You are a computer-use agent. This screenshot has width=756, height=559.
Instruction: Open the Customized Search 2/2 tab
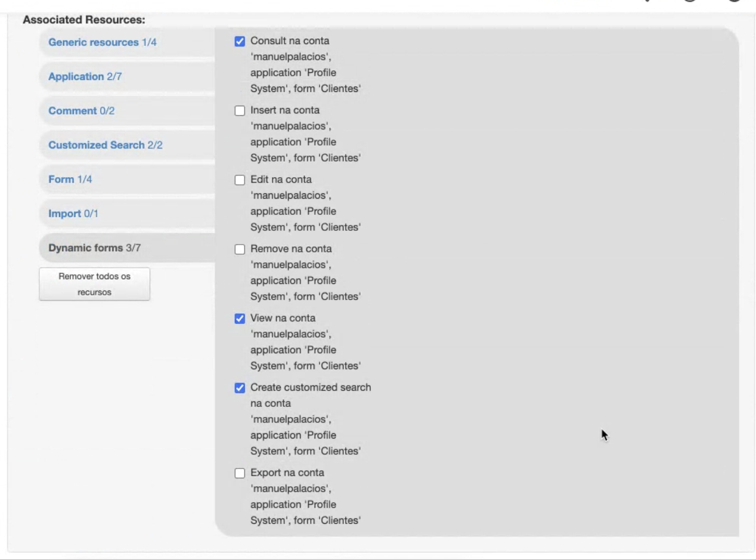click(x=127, y=145)
